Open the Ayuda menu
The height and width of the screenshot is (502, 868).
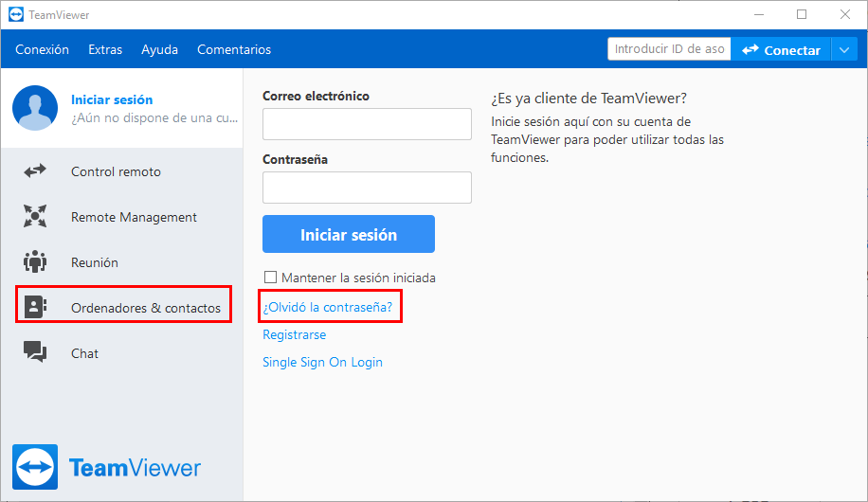click(x=159, y=50)
